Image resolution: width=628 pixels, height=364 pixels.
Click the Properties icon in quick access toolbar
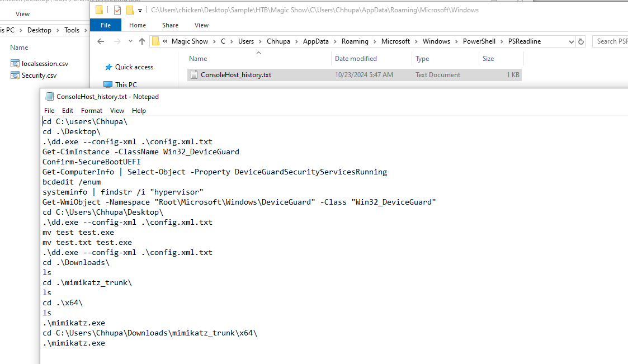click(x=117, y=10)
